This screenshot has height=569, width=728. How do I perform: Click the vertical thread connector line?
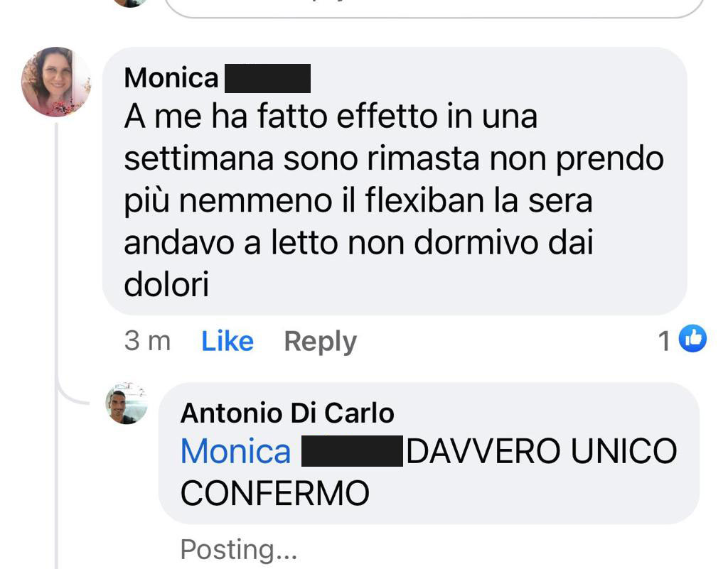click(x=56, y=343)
